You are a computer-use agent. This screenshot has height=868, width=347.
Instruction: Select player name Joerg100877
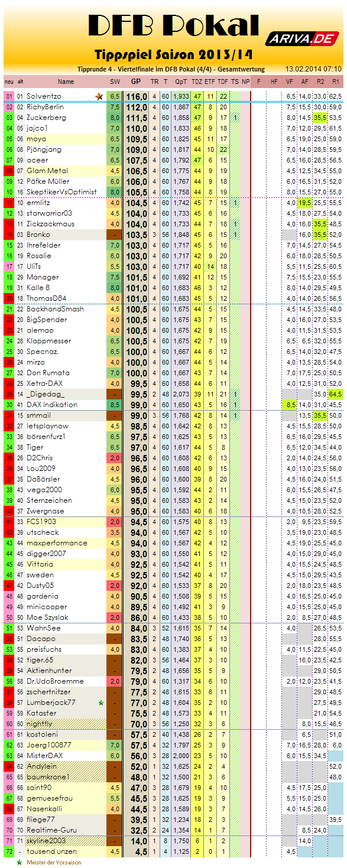tap(48, 745)
